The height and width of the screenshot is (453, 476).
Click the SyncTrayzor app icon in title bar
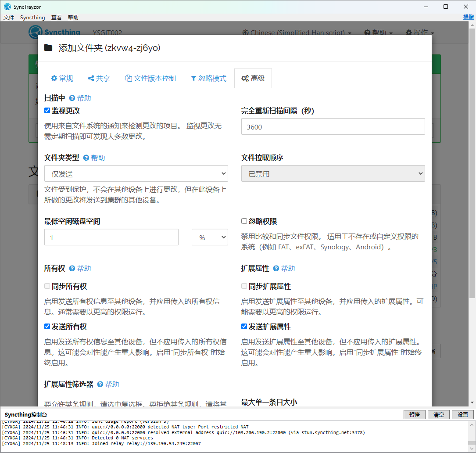[7, 7]
